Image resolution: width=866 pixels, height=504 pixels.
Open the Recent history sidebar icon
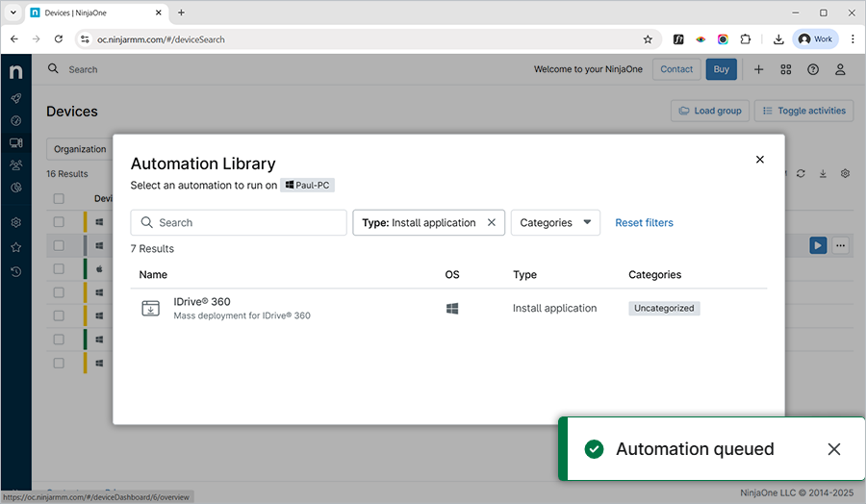click(15, 271)
